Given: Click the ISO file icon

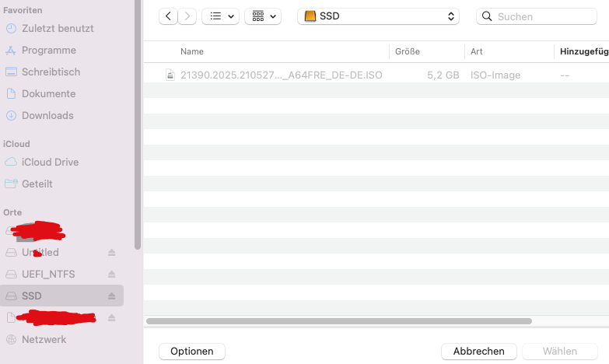Looking at the screenshot, I should click(170, 75).
